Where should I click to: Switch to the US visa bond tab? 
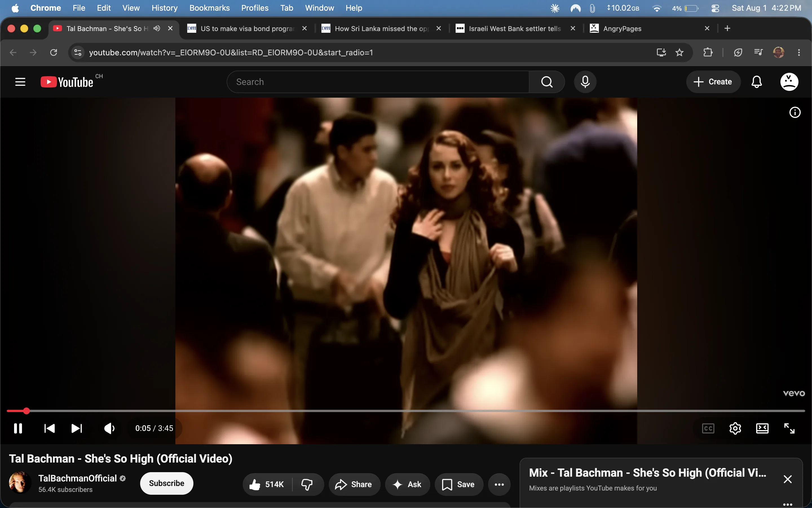coord(247,29)
